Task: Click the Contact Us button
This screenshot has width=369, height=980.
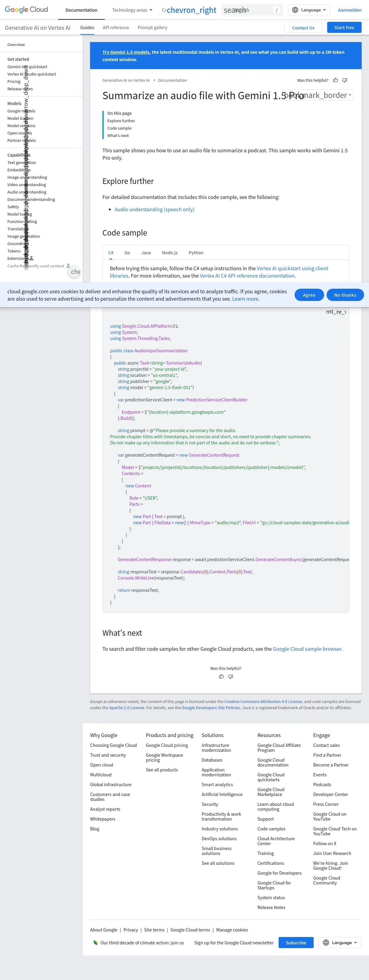Action: click(303, 27)
